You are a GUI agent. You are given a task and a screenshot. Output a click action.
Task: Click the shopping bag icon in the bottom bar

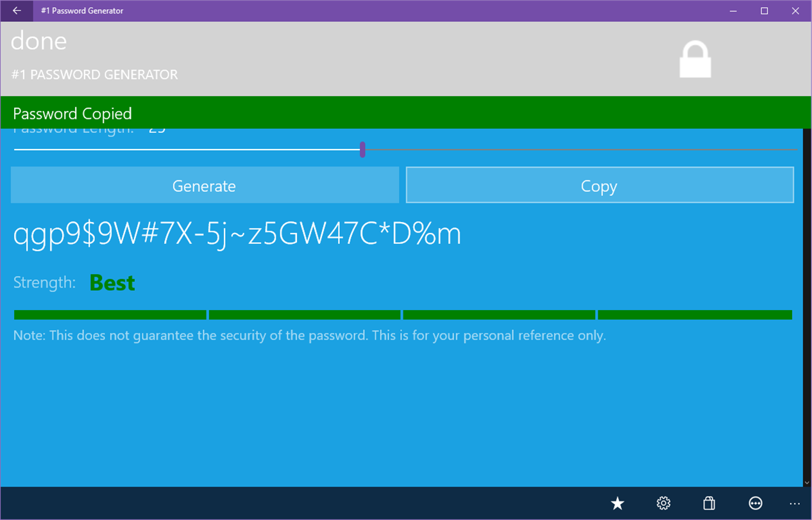tap(709, 503)
